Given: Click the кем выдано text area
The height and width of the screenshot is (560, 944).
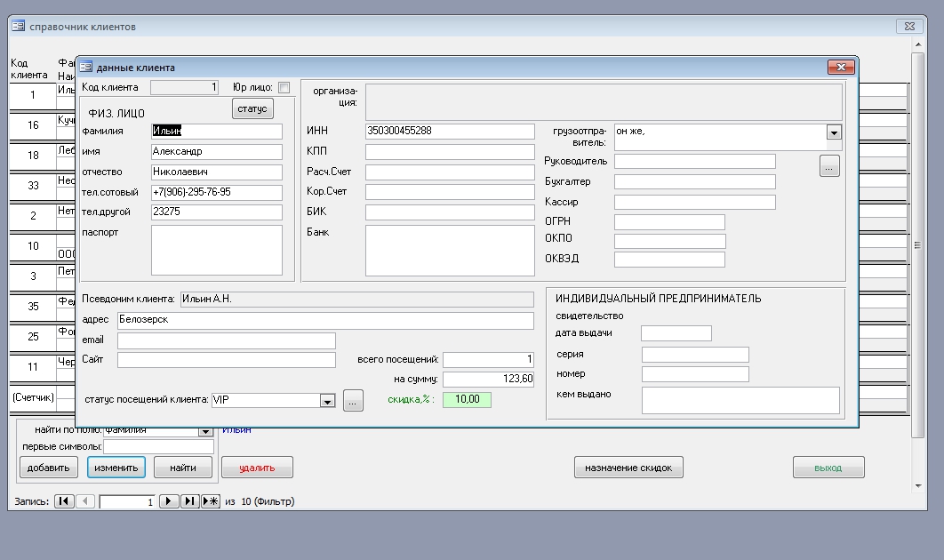Looking at the screenshot, I should [x=740, y=400].
